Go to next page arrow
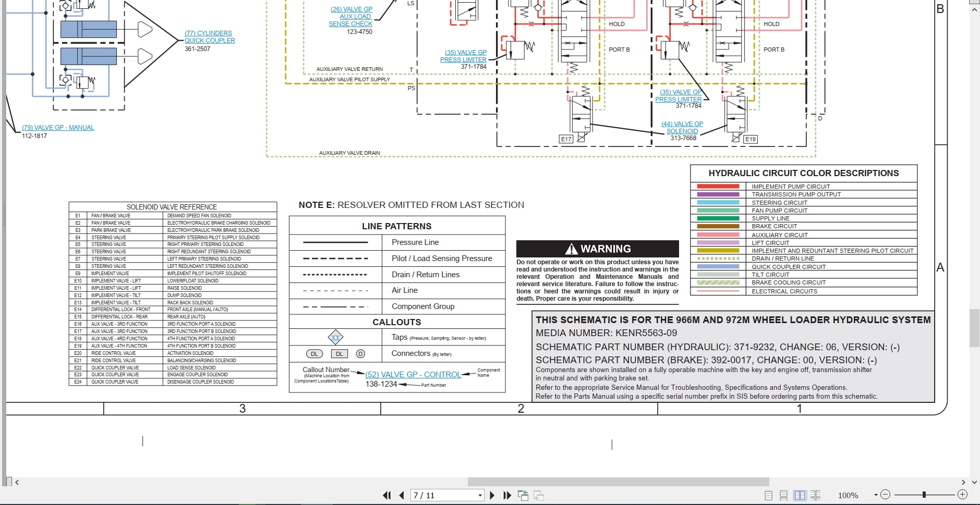Image resolution: width=980 pixels, height=505 pixels. pos(492,495)
